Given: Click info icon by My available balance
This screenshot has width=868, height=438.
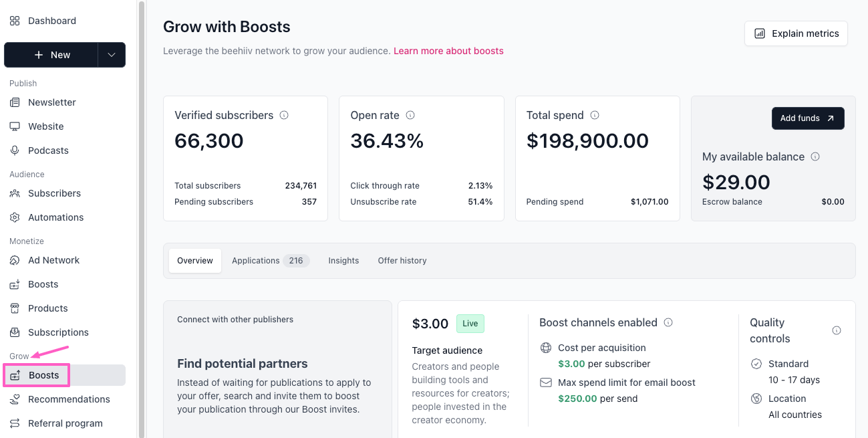Looking at the screenshot, I should [x=815, y=156].
